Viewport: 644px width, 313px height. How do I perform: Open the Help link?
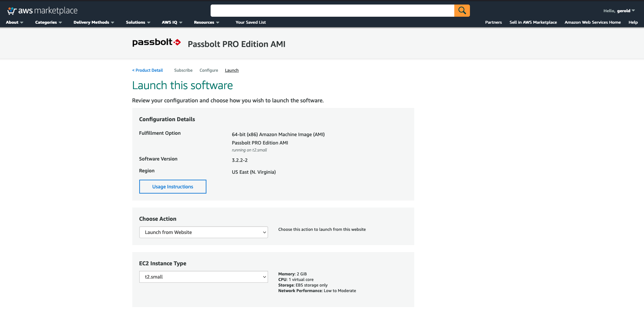633,22
